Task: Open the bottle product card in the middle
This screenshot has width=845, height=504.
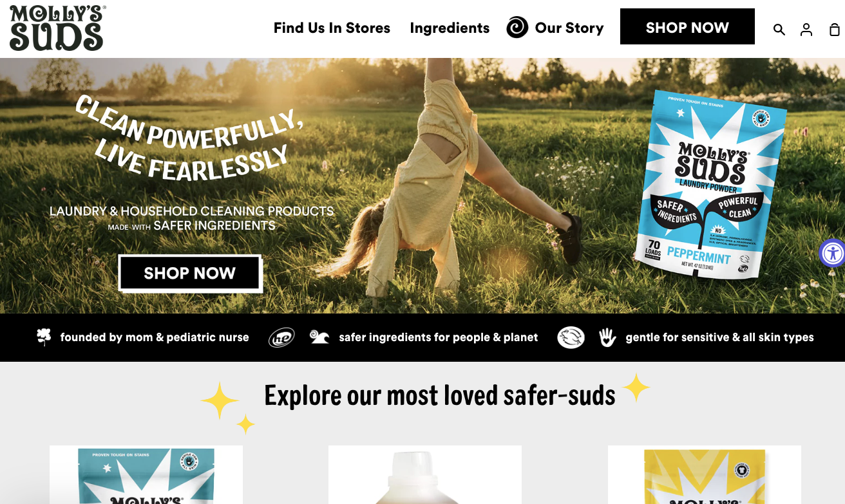Action: [x=425, y=474]
